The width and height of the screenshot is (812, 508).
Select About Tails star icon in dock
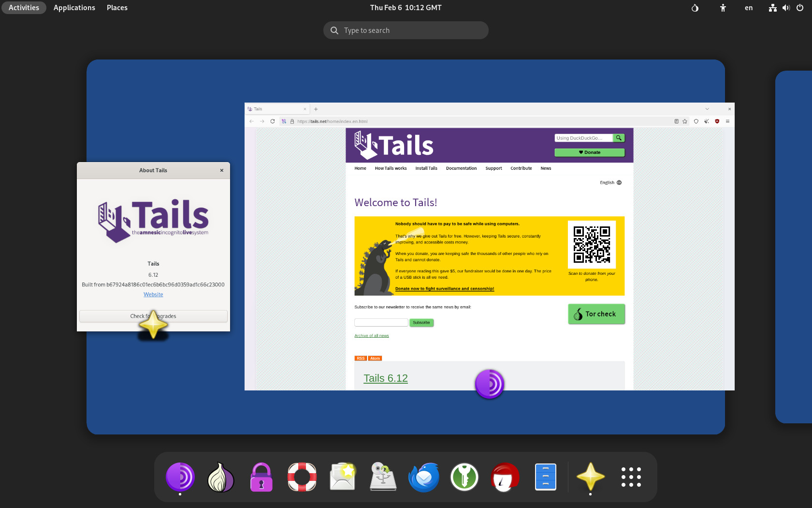(x=591, y=477)
